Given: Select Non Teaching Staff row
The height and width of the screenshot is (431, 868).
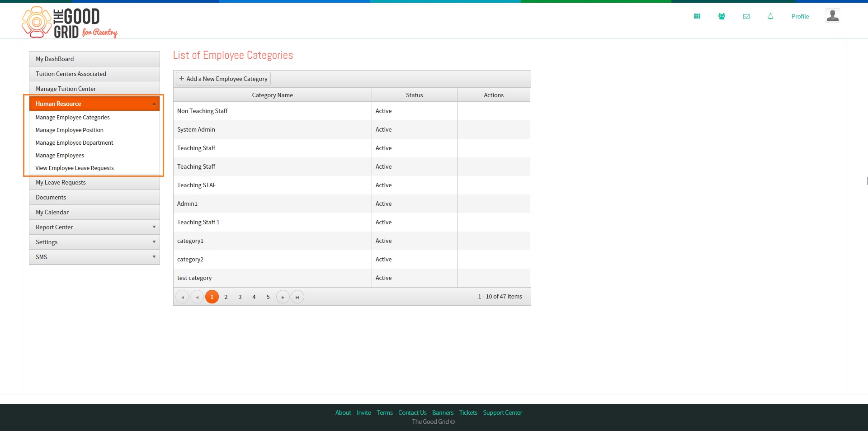Looking at the screenshot, I should coord(352,111).
